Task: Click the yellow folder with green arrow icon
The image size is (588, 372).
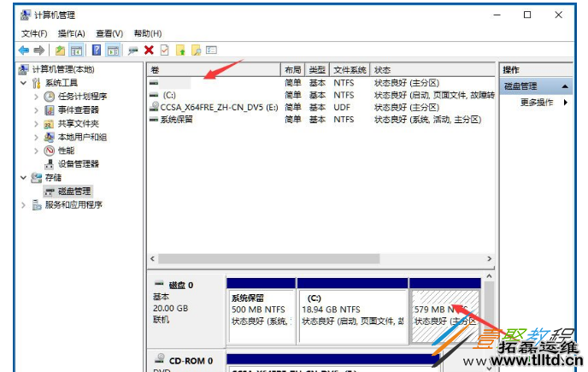Action: tap(180, 50)
